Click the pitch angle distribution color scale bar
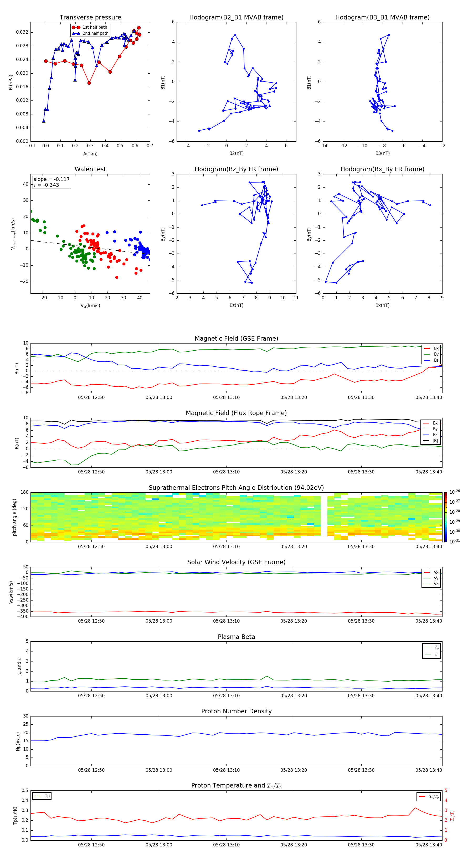 tap(446, 517)
